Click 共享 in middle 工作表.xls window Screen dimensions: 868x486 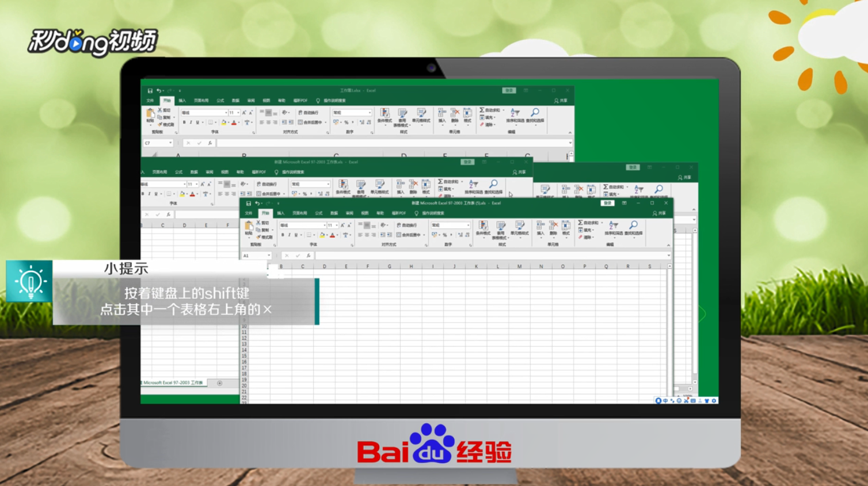[519, 172]
